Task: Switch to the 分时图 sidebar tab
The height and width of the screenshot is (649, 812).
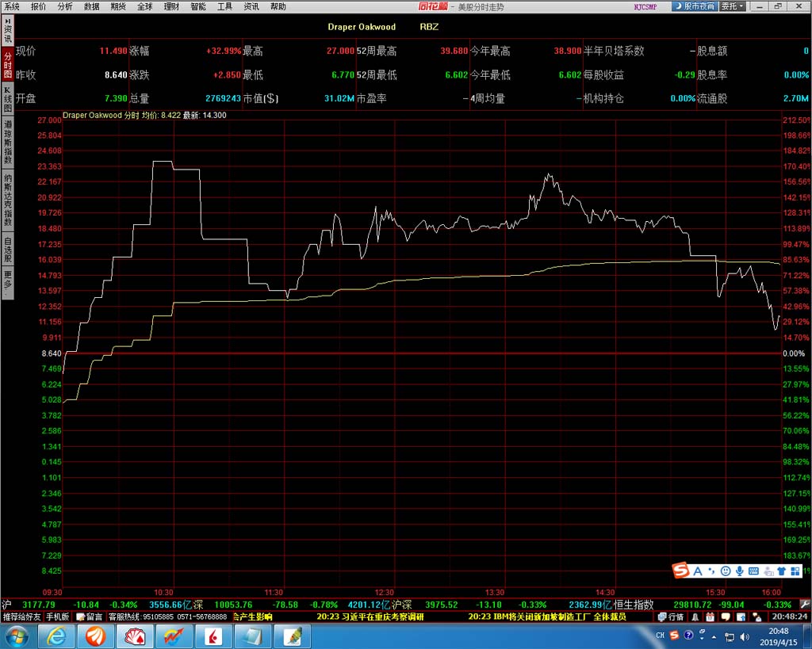Action: [x=8, y=65]
